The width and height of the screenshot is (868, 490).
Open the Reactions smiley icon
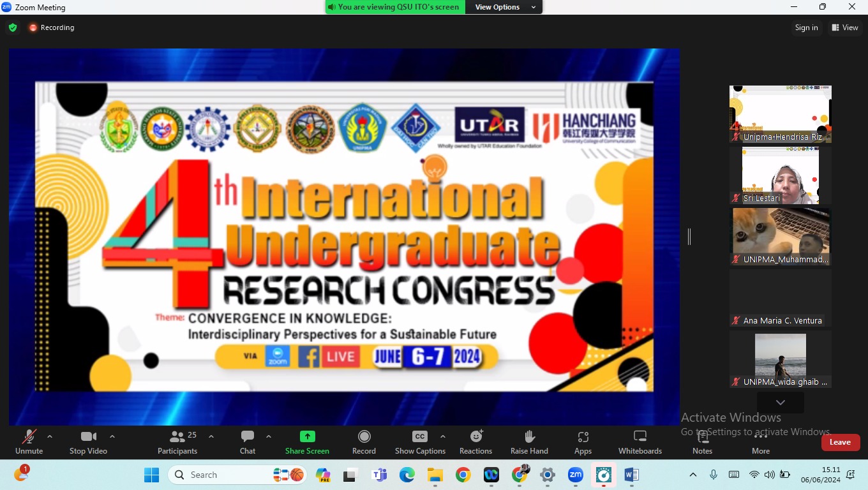[476, 436]
